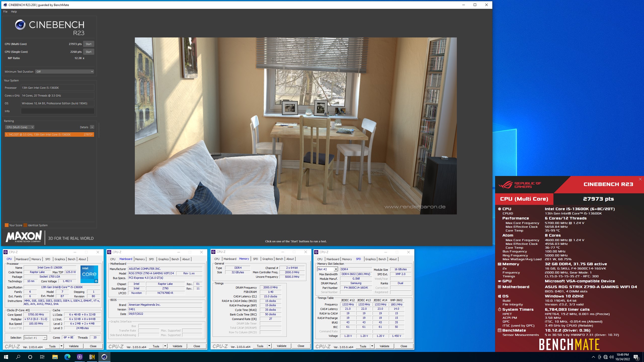The height and width of the screenshot is (362, 644).
Task: Open SPD tab in CPU-Z Memory window
Action: pyautogui.click(x=256, y=259)
